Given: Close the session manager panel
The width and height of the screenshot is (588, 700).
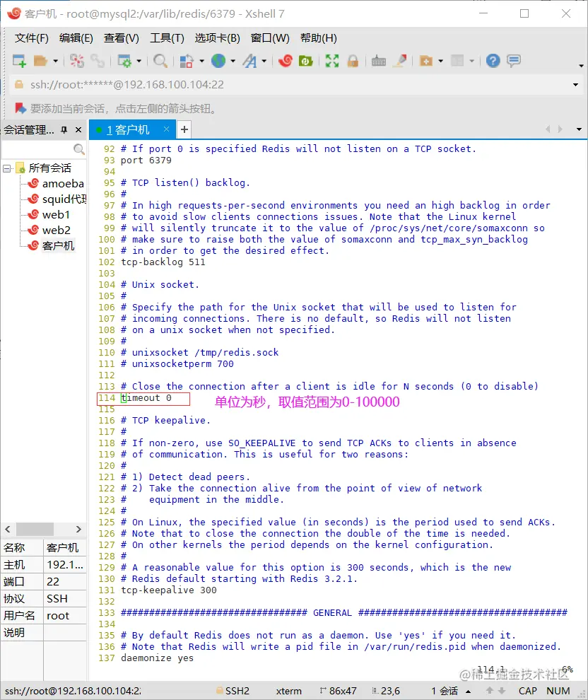Looking at the screenshot, I should [78, 130].
